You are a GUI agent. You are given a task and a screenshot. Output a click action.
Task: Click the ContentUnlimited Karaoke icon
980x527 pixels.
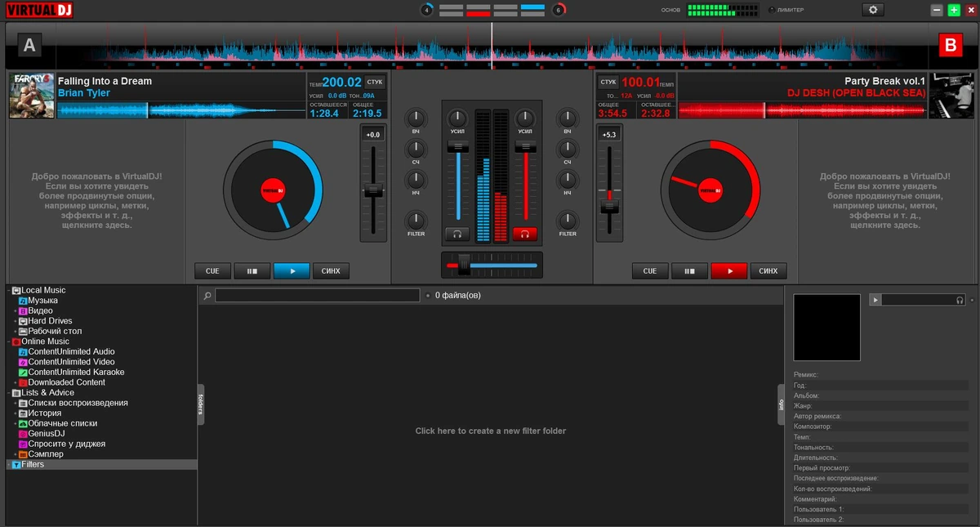[x=23, y=373]
